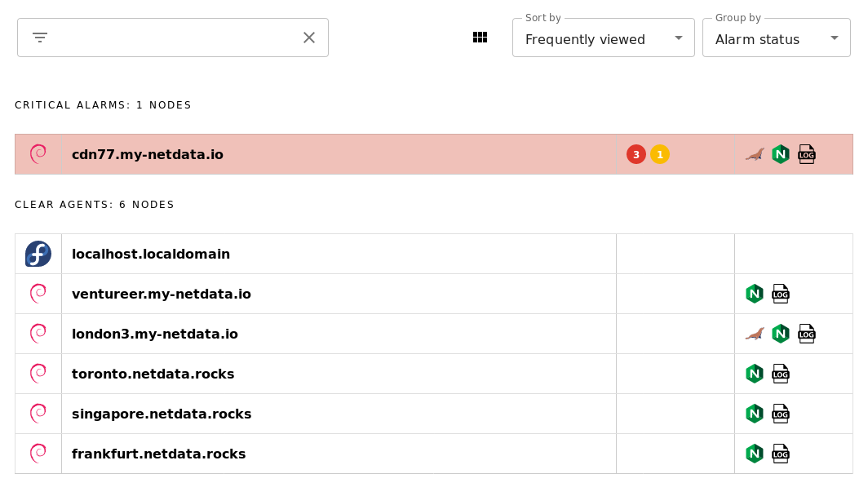Open ventureer.my-netdata.io node
Image resolution: width=868 pixels, height=496 pixels.
161,294
